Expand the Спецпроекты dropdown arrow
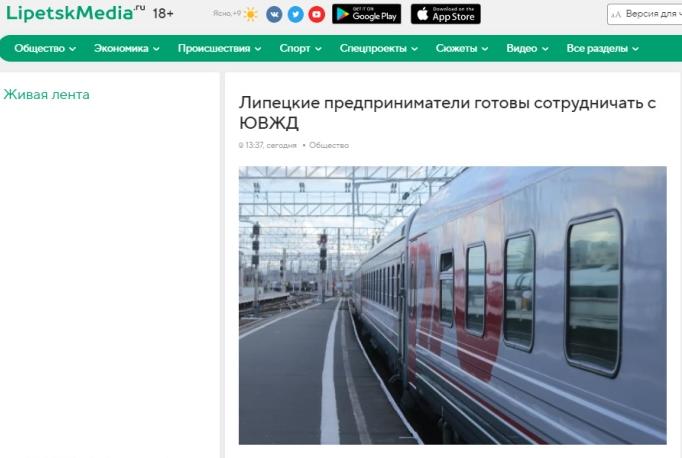The height and width of the screenshot is (458, 682). click(x=415, y=49)
